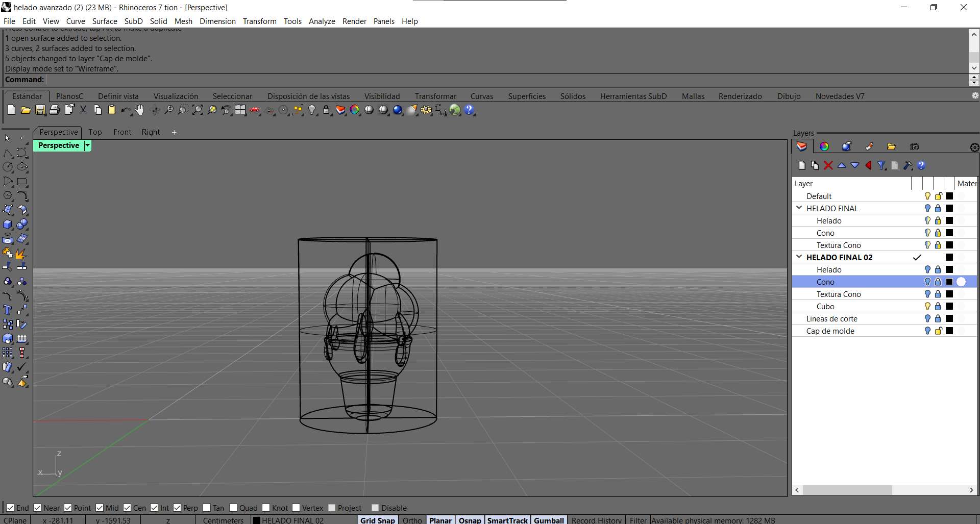Image resolution: width=980 pixels, height=524 pixels.
Task: Open the hammer tools icon in Layers panel
Action: (x=908, y=165)
